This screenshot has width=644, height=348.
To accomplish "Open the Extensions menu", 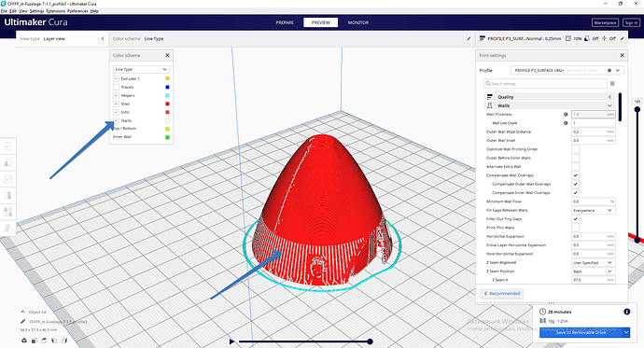I will pos(55,11).
